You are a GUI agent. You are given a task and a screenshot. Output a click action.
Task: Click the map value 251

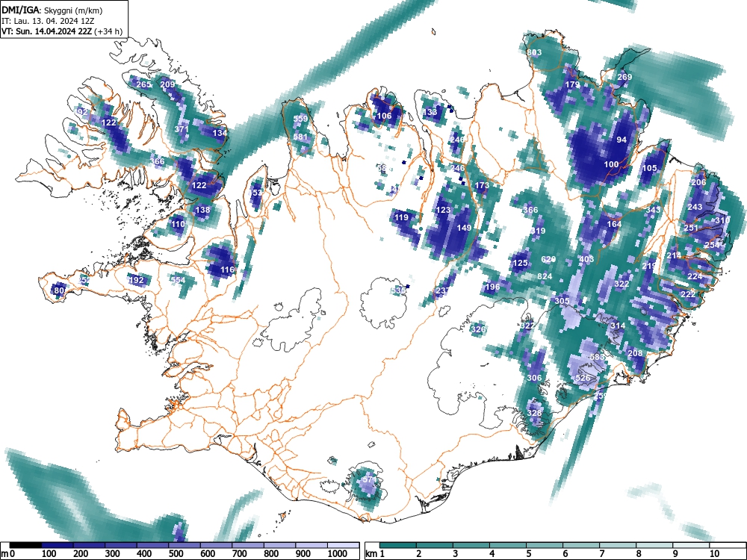point(691,228)
